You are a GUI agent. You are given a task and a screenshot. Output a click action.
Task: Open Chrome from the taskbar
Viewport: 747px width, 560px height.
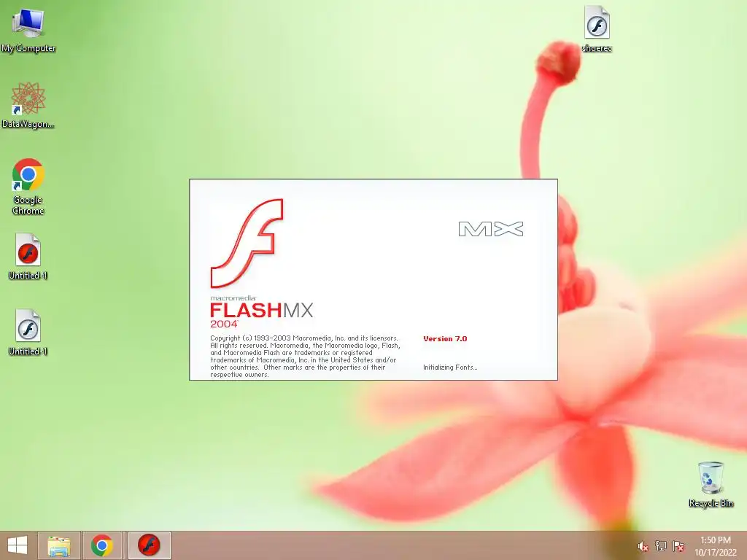pyautogui.click(x=102, y=545)
